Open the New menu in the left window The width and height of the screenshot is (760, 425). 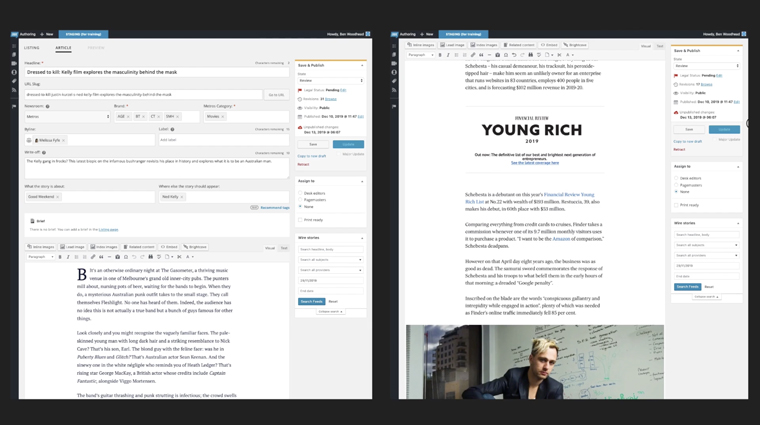47,34
